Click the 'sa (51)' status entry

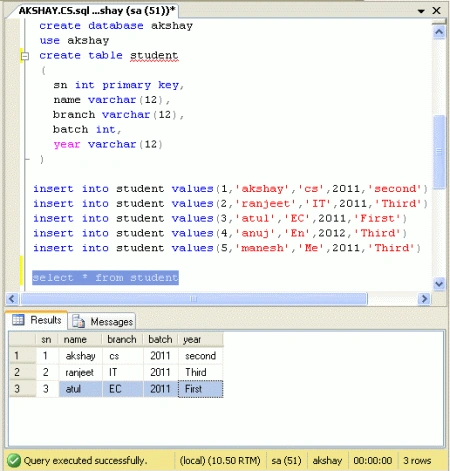click(286, 461)
